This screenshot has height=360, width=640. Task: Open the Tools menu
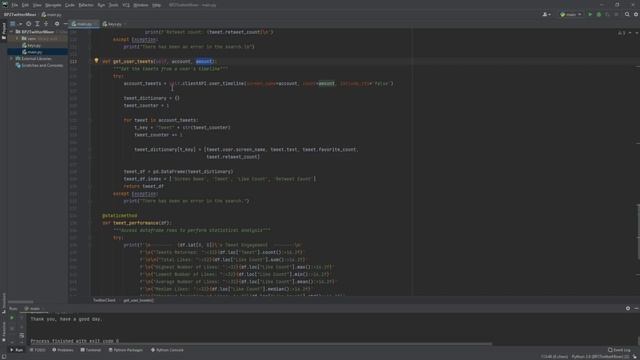[x=114, y=5]
